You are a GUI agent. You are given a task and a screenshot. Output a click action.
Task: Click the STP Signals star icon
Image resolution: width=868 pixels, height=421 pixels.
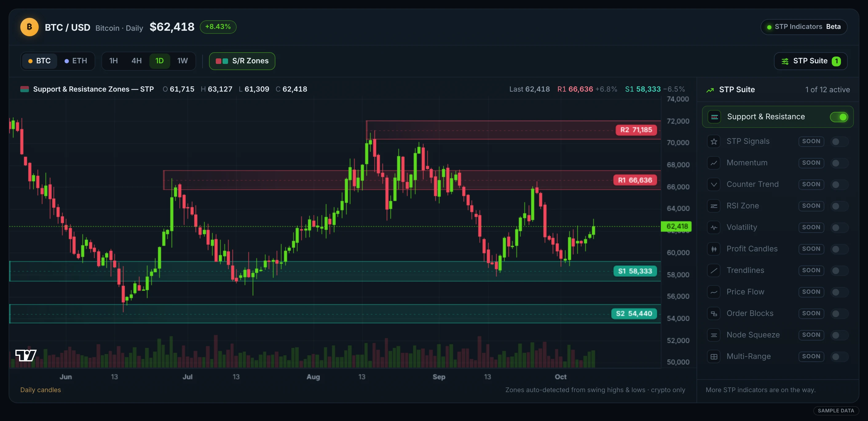[714, 141]
